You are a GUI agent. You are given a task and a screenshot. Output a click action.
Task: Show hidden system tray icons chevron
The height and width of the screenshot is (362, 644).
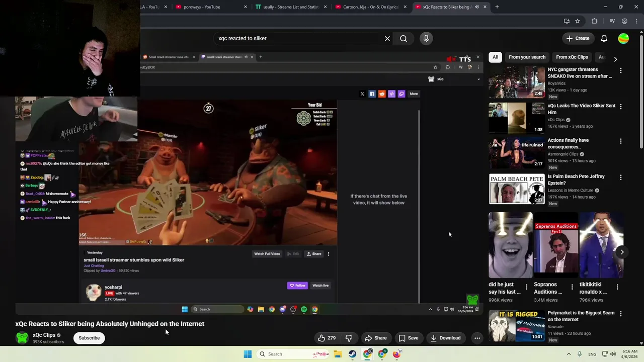click(x=569, y=354)
